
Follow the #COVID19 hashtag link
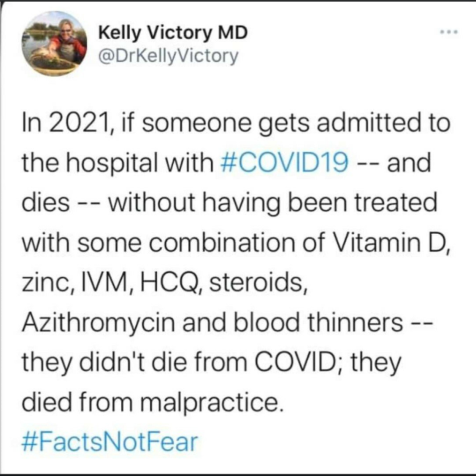coord(285,162)
